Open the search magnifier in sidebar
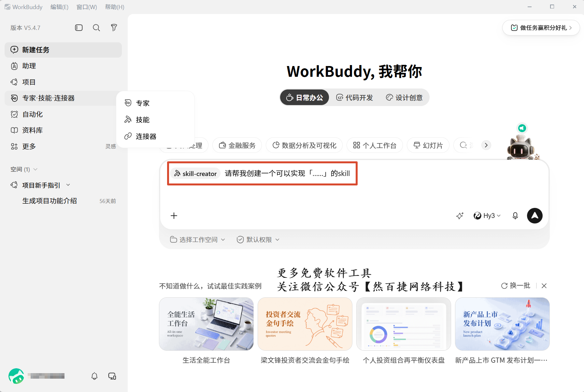Screen dimensions: 584x392 click(x=96, y=28)
